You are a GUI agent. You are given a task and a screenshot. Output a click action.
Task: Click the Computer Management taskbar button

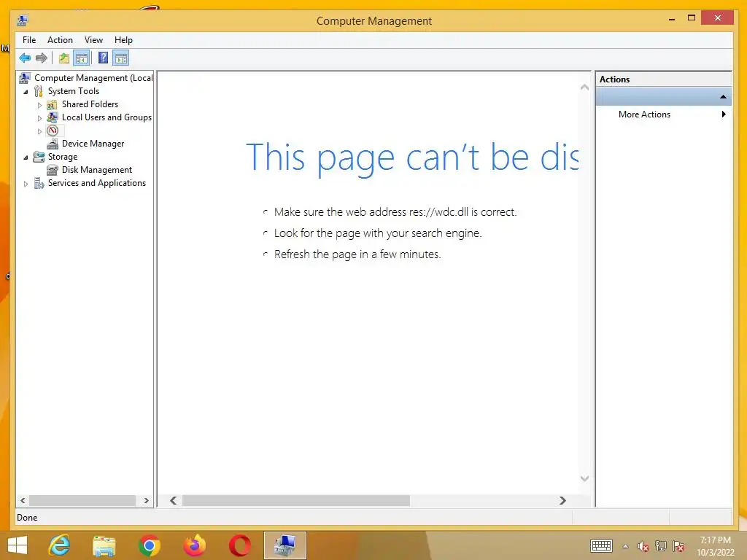click(285, 545)
